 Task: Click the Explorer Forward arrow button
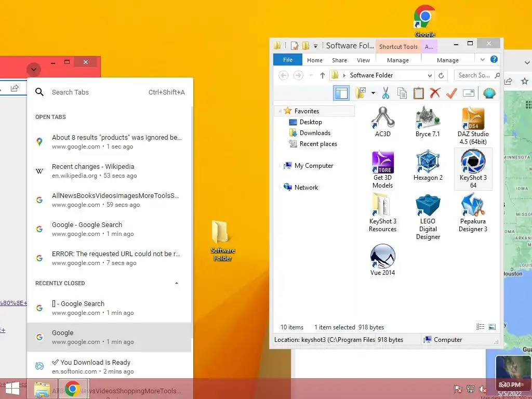[x=298, y=75]
